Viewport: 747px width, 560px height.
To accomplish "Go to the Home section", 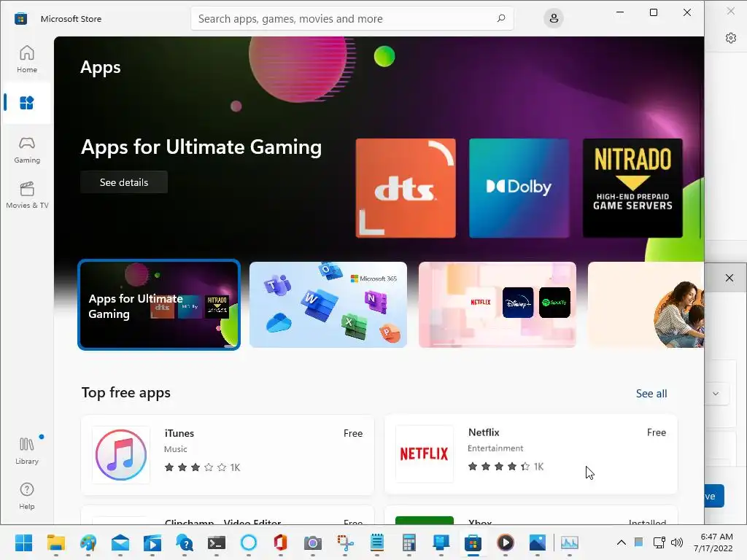I will (27, 59).
